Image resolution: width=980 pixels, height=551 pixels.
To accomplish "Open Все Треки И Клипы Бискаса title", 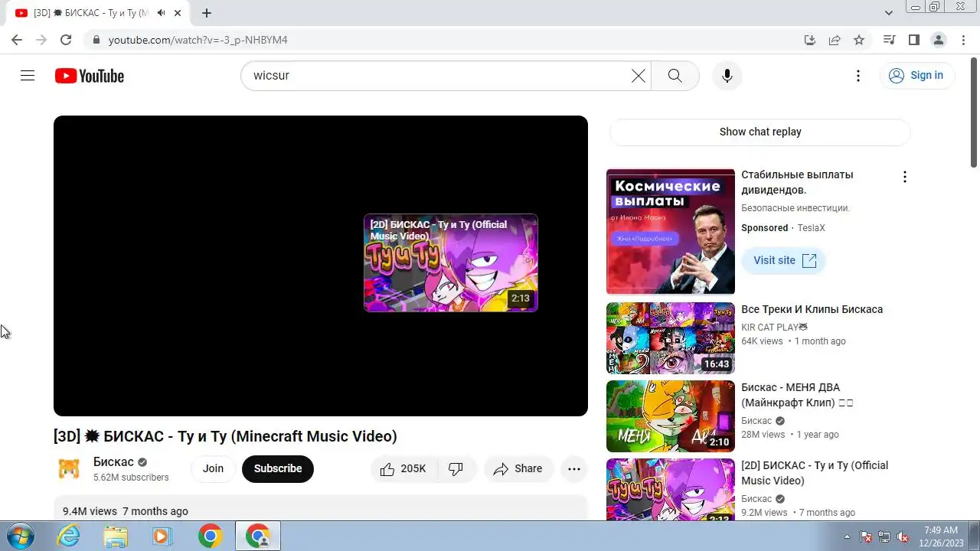I will coord(812,309).
